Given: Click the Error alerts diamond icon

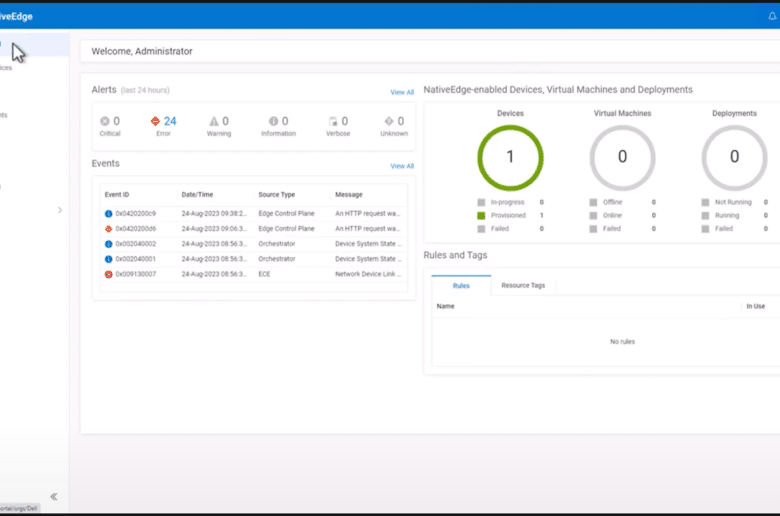Looking at the screenshot, I should point(155,121).
